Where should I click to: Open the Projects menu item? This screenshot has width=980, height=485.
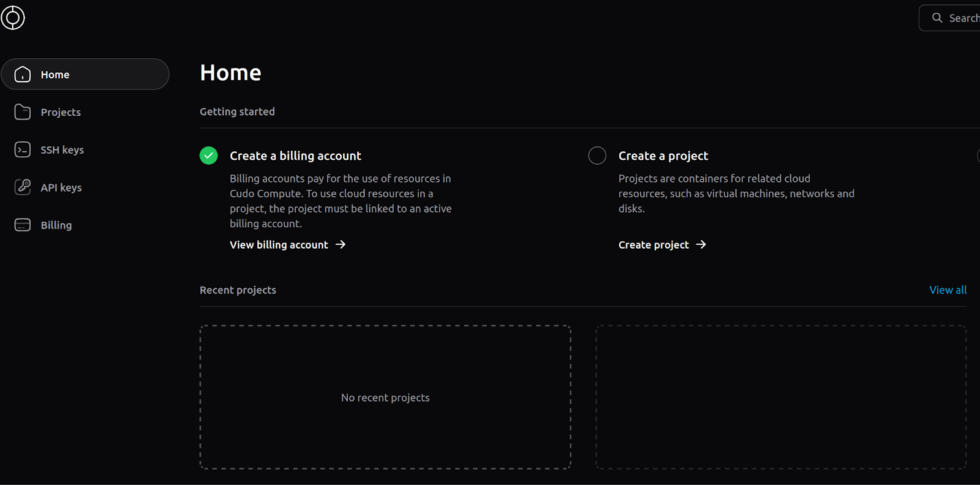pyautogui.click(x=61, y=113)
